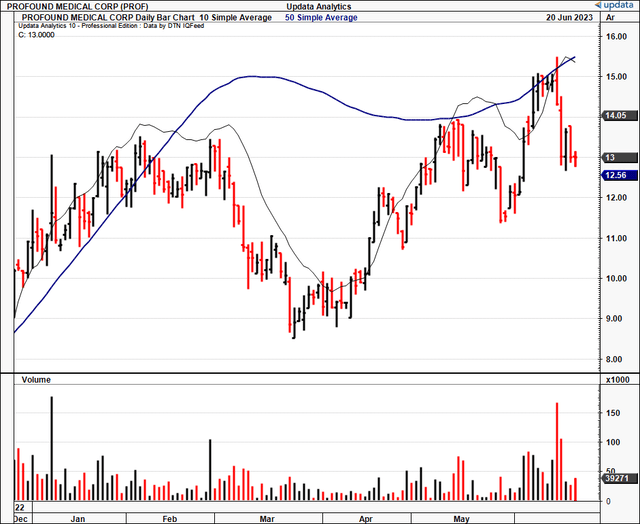Select the 10 Simple Average legend label

(x=236, y=18)
